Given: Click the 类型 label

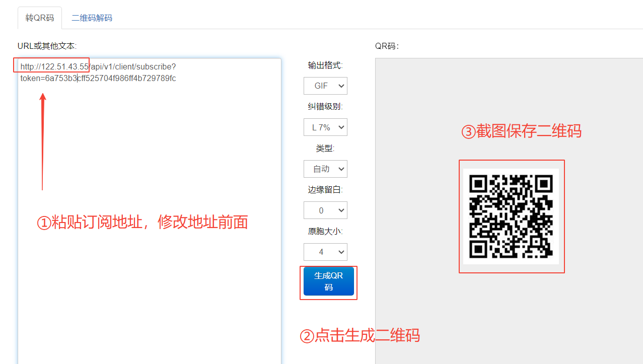Looking at the screenshot, I should click(325, 149).
